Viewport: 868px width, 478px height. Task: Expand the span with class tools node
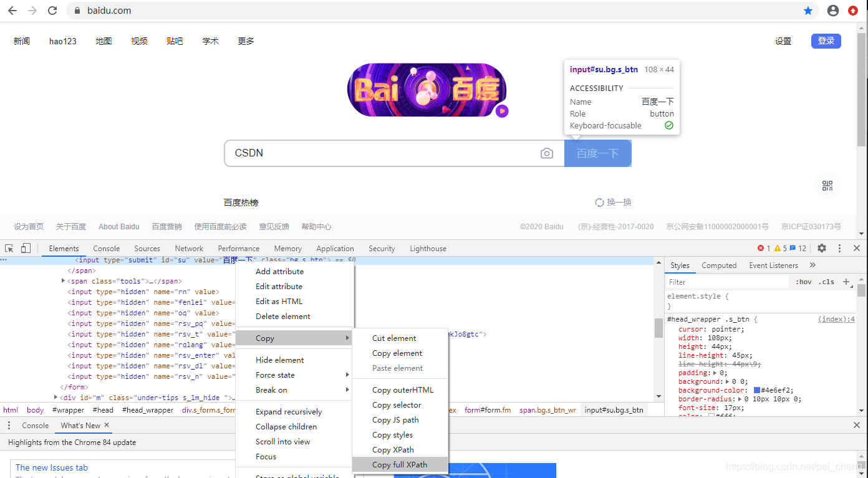pyautogui.click(x=63, y=280)
